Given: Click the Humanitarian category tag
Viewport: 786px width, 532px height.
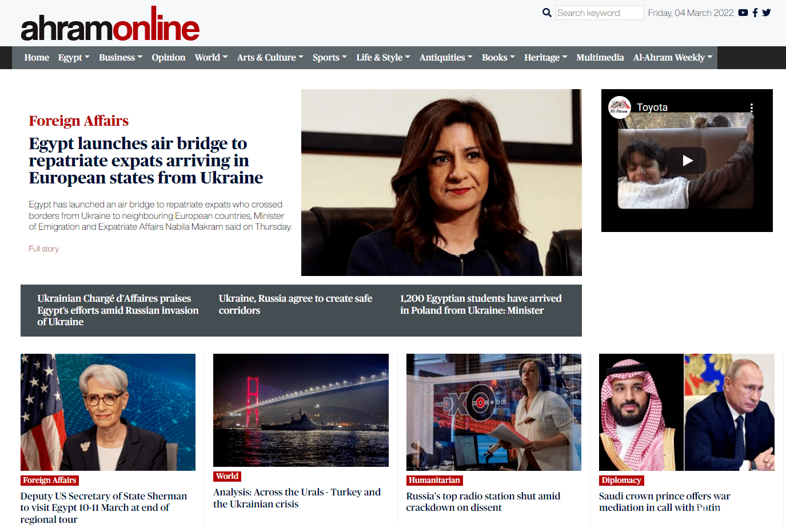Looking at the screenshot, I should (x=434, y=481).
